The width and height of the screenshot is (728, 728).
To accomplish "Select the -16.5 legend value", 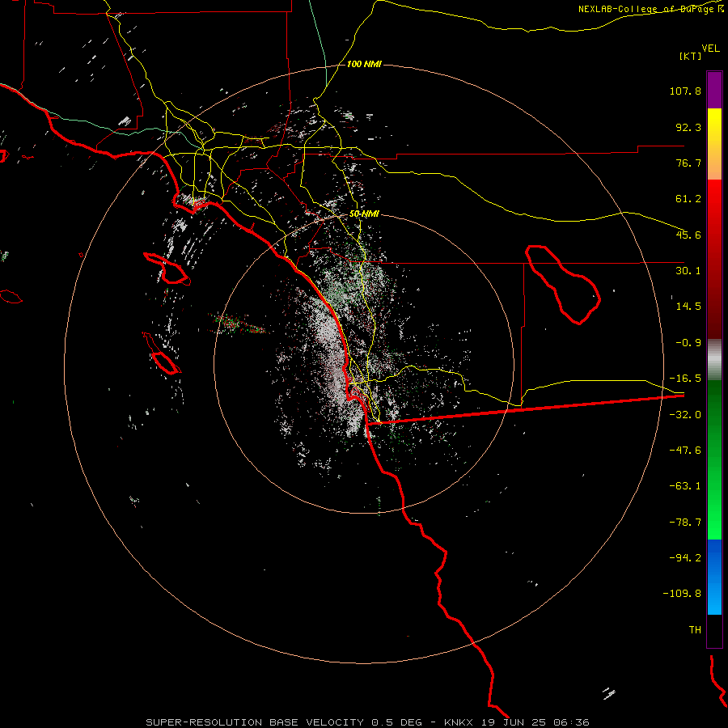I will point(685,379).
